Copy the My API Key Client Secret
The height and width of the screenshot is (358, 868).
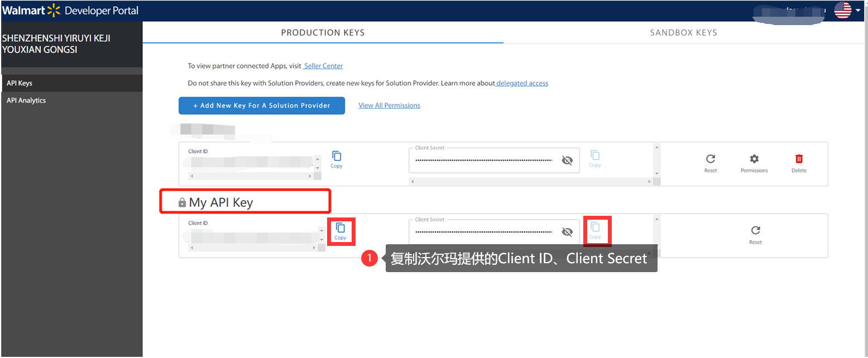click(595, 230)
